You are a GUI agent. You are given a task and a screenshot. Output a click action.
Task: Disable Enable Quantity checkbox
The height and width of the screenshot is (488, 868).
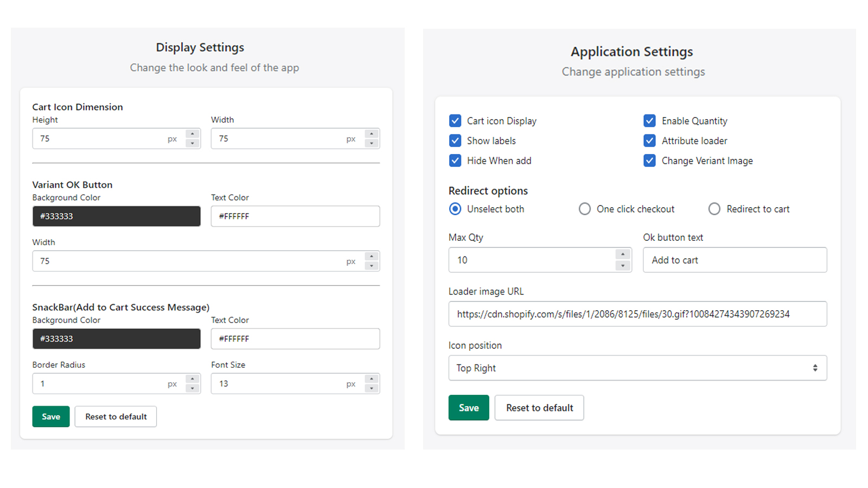[649, 121]
